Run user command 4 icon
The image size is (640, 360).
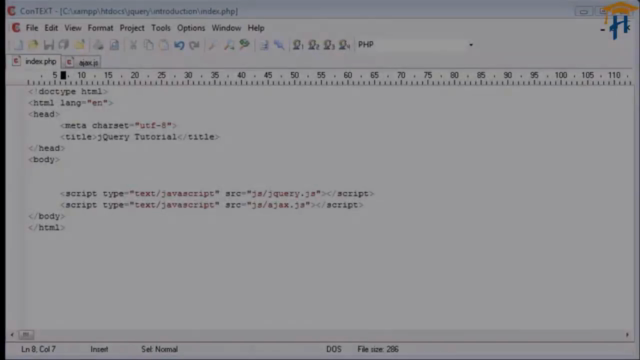coord(344,45)
